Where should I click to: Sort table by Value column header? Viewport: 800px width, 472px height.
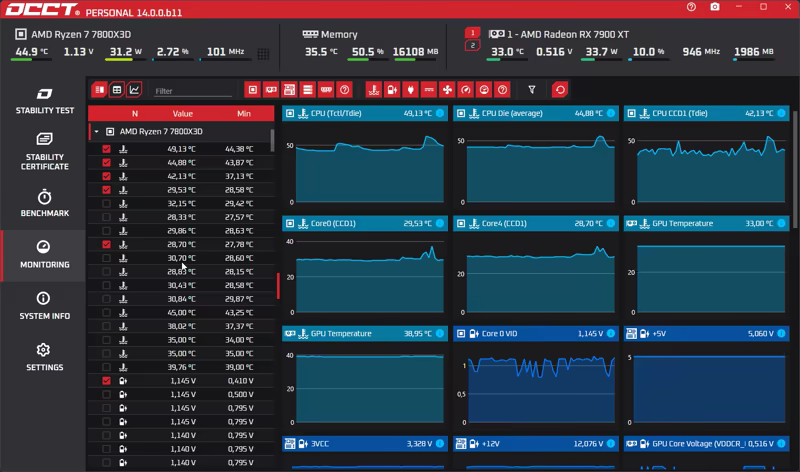182,114
